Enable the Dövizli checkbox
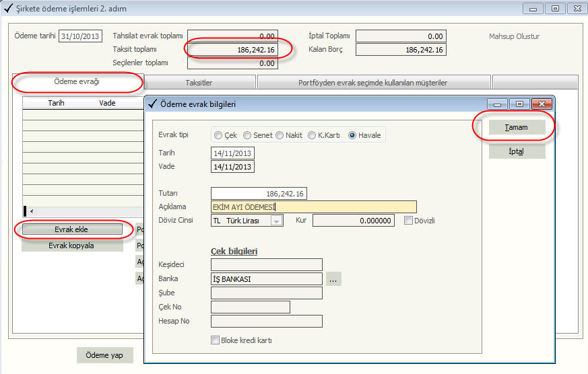 click(x=408, y=221)
